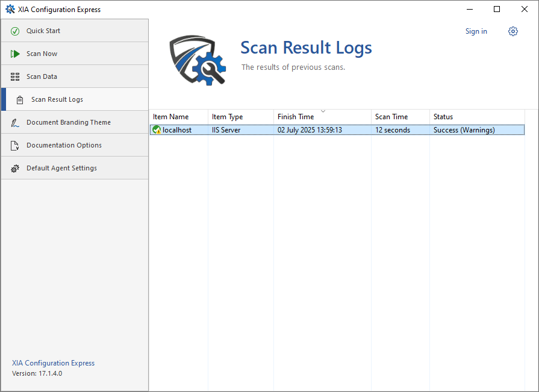Viewport: 539px width, 392px height.
Task: Click the Quick Start checkmark icon
Action: 15,31
